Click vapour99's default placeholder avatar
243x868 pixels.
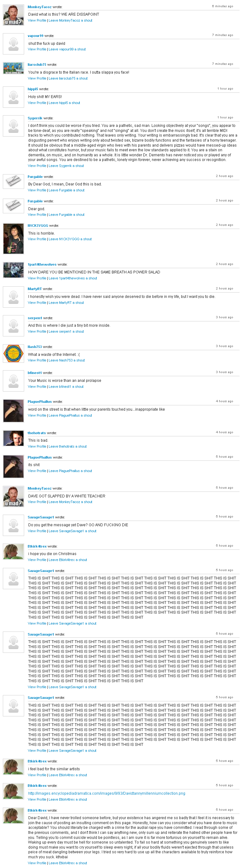click(x=13, y=44)
